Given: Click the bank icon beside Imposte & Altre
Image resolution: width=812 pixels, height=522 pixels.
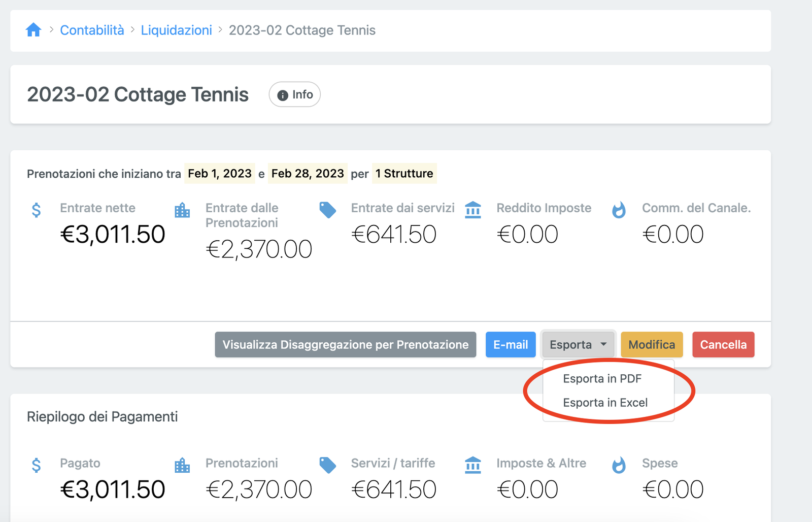Looking at the screenshot, I should pyautogui.click(x=473, y=465).
